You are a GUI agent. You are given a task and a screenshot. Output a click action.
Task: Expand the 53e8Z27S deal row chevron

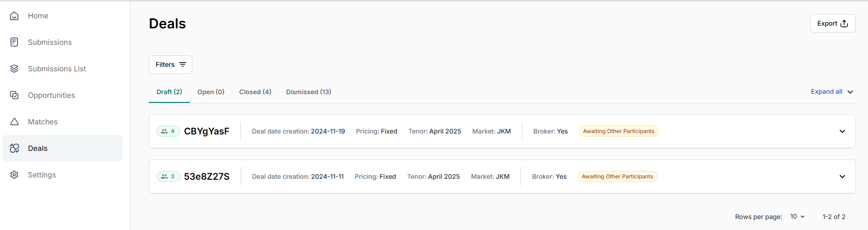click(842, 177)
